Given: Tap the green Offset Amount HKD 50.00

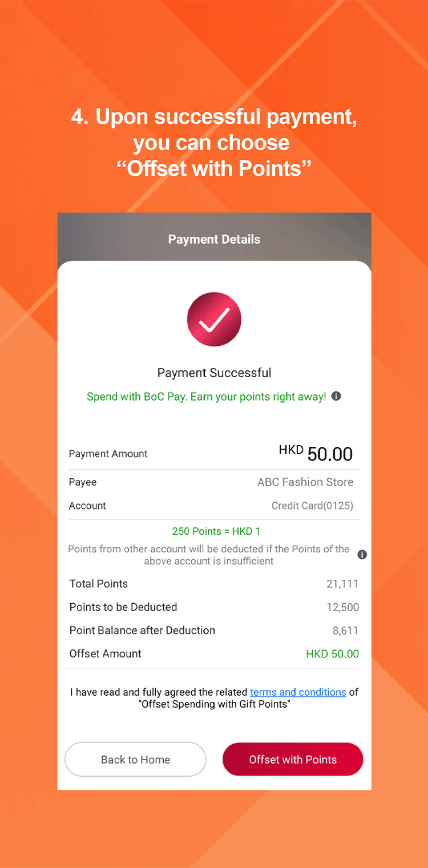Looking at the screenshot, I should tap(333, 654).
